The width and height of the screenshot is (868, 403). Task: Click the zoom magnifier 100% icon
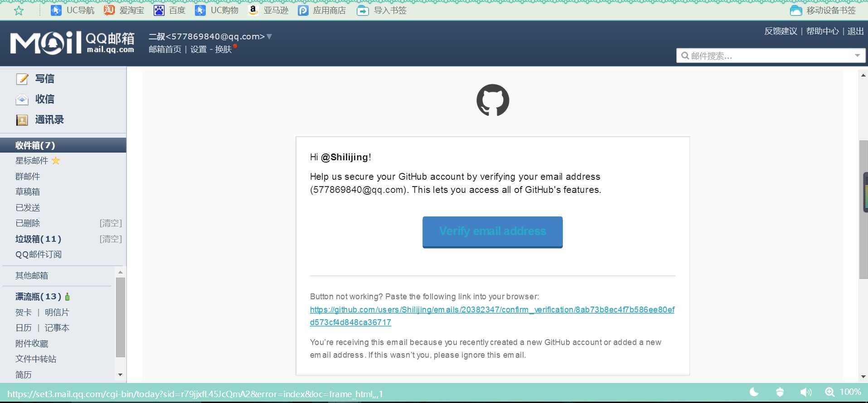(x=829, y=392)
